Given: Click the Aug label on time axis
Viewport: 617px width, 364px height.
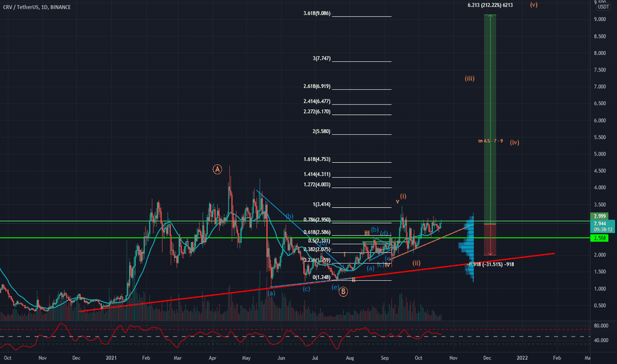Looking at the screenshot, I should [350, 358].
